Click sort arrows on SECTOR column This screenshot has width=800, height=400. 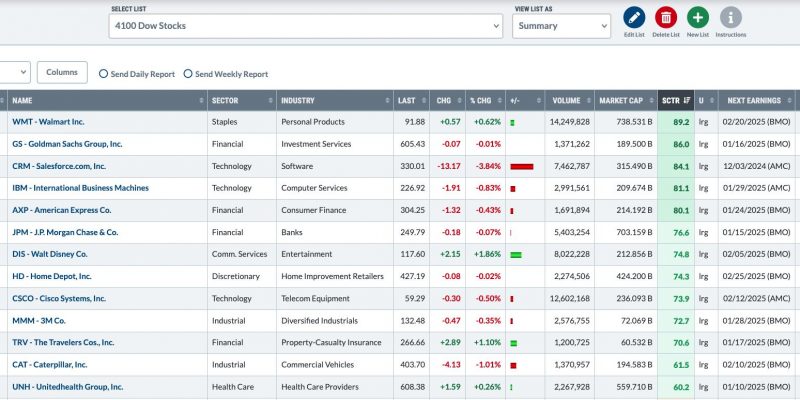tap(270, 101)
